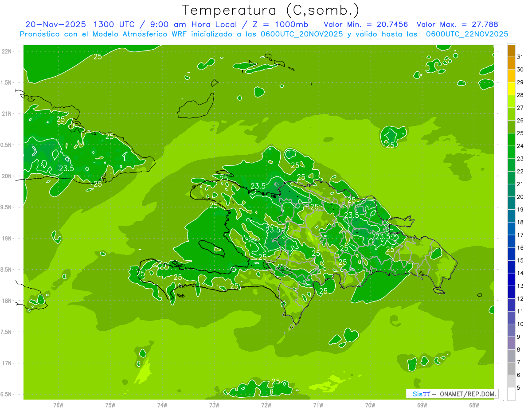Viewport: 532px width, 411px height.
Task: Pick the dark orange swatch above 31
Action: click(x=511, y=51)
